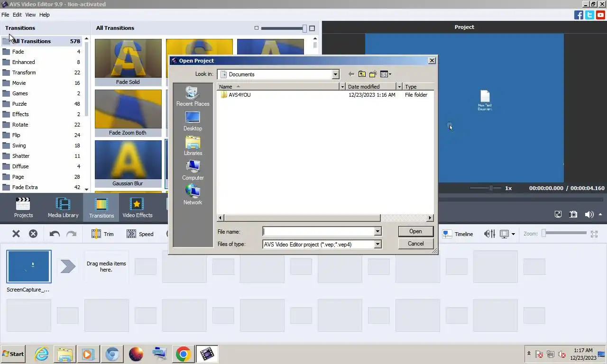607x364 pixels.
Task: Sort files by Type column
Action: [x=418, y=87]
